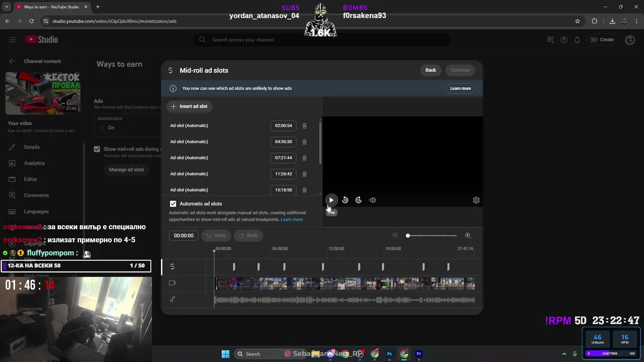Viewport: 644px width, 362px height.
Task: Click the Undo button
Action: pyautogui.click(x=216, y=235)
